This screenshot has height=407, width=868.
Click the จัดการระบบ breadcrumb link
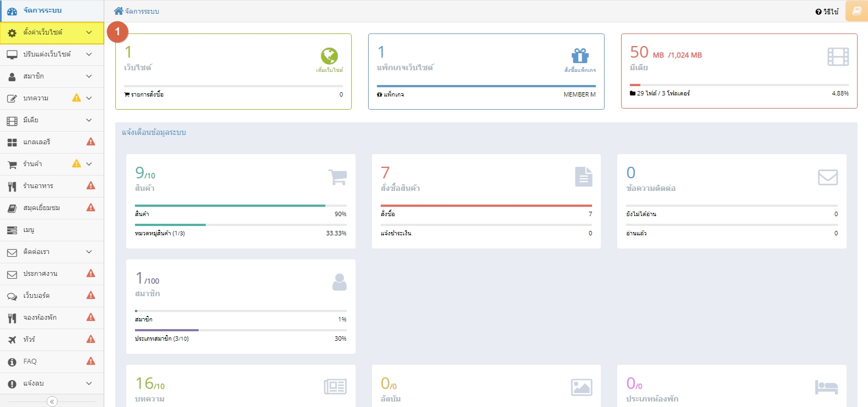pyautogui.click(x=142, y=12)
